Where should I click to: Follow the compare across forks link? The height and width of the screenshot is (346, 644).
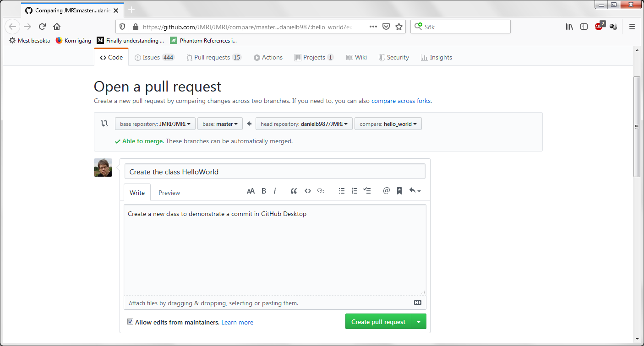click(x=401, y=101)
